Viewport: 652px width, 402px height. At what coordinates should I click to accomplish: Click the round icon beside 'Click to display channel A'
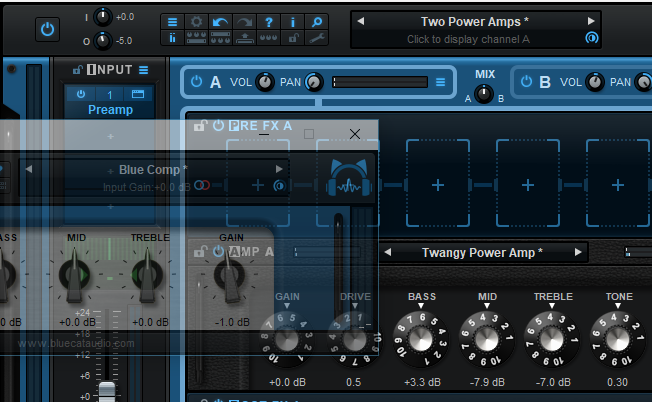click(592, 38)
